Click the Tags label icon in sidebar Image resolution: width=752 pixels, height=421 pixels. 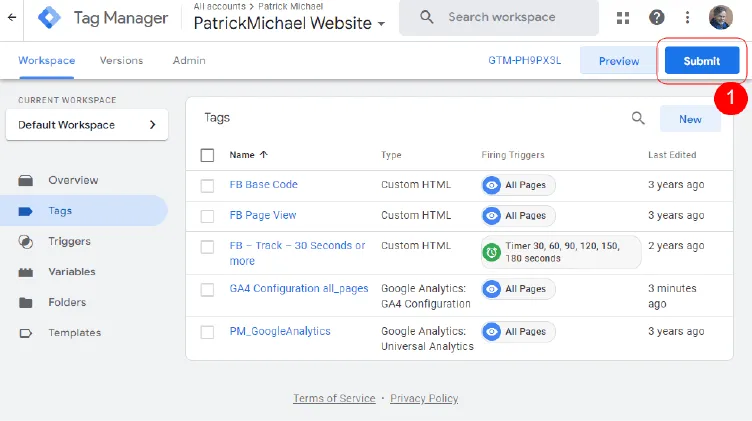pyautogui.click(x=25, y=211)
